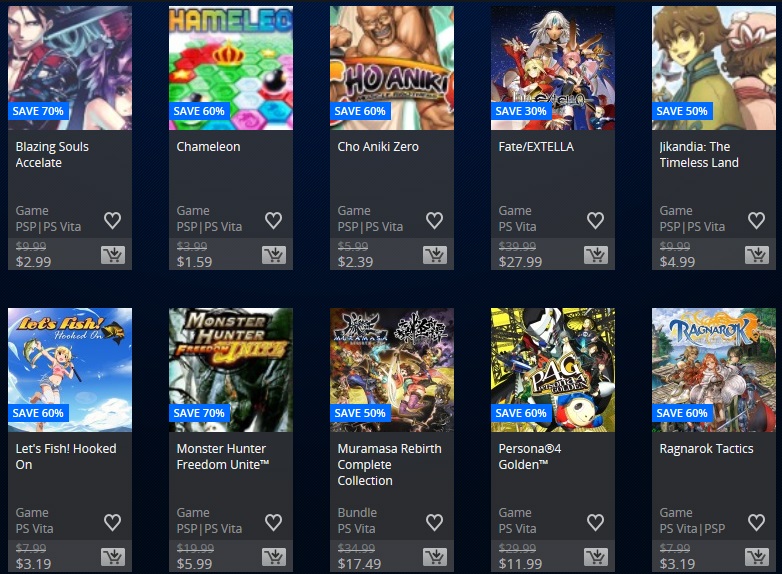Open the Jikandia: The Timeless Land title

pos(699,155)
